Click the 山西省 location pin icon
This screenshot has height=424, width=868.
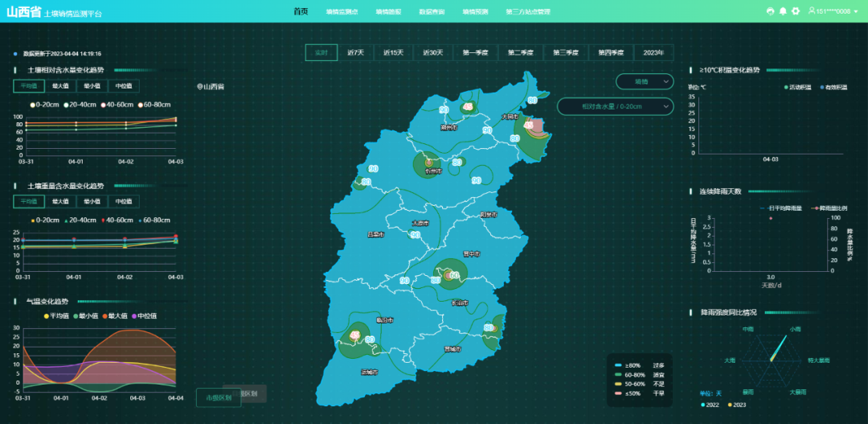pyautogui.click(x=199, y=86)
